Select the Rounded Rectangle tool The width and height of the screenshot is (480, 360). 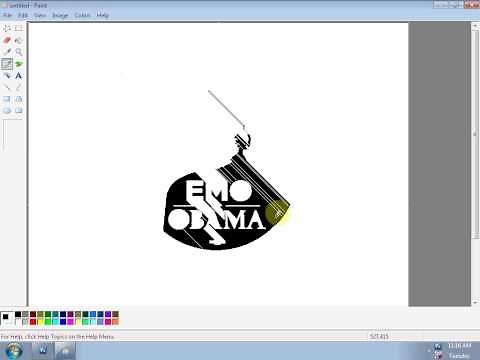point(19,110)
